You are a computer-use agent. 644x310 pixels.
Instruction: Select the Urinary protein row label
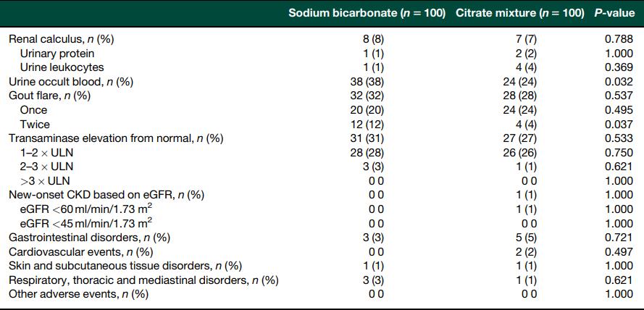tap(57, 54)
